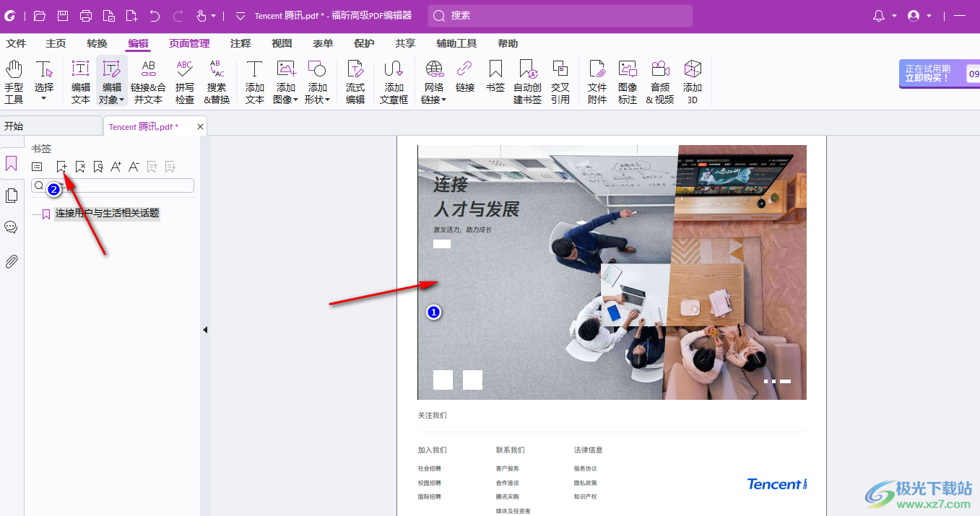Open the 搜索&替换 tool

[217, 81]
